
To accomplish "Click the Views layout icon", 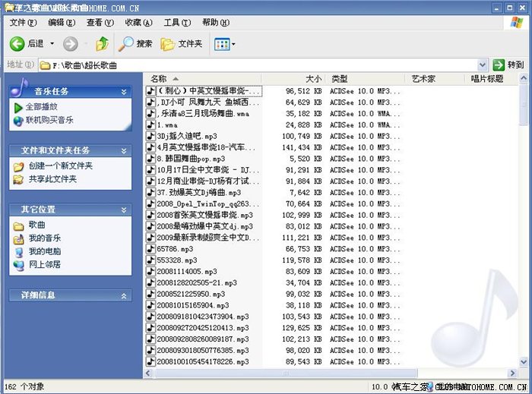I will click(x=221, y=44).
